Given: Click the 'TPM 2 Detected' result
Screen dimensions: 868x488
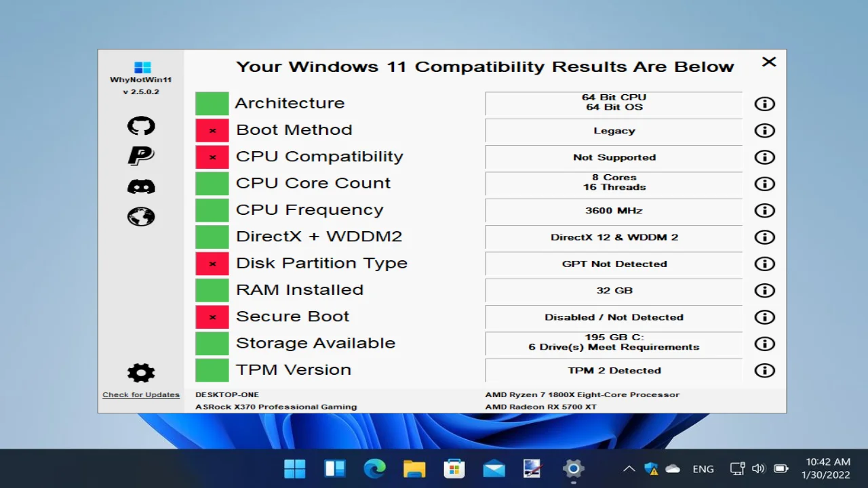Looking at the screenshot, I should click(614, 371).
